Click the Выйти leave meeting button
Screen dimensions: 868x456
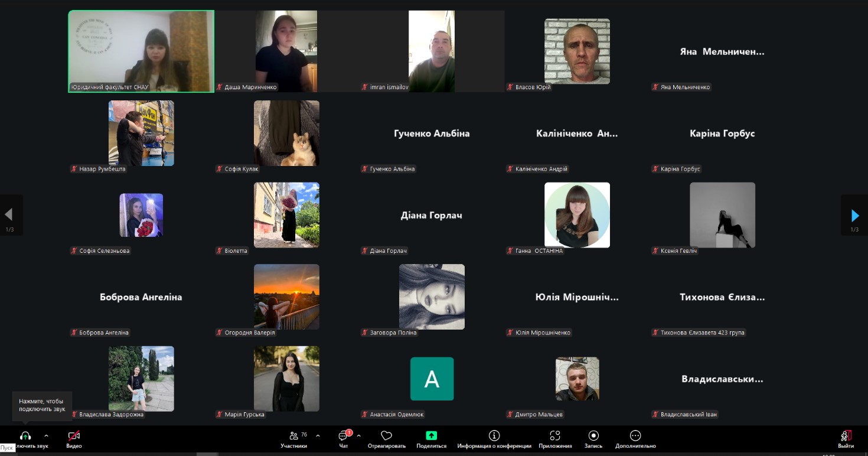(846, 436)
